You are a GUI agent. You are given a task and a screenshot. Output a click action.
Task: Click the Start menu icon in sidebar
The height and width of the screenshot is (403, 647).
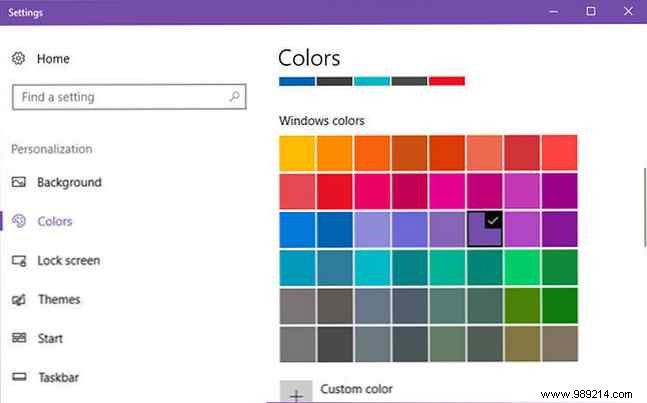[x=19, y=339]
